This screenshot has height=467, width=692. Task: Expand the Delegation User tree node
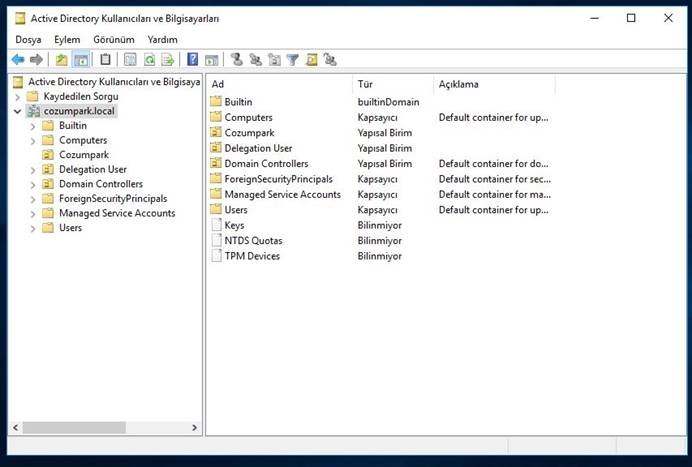33,170
